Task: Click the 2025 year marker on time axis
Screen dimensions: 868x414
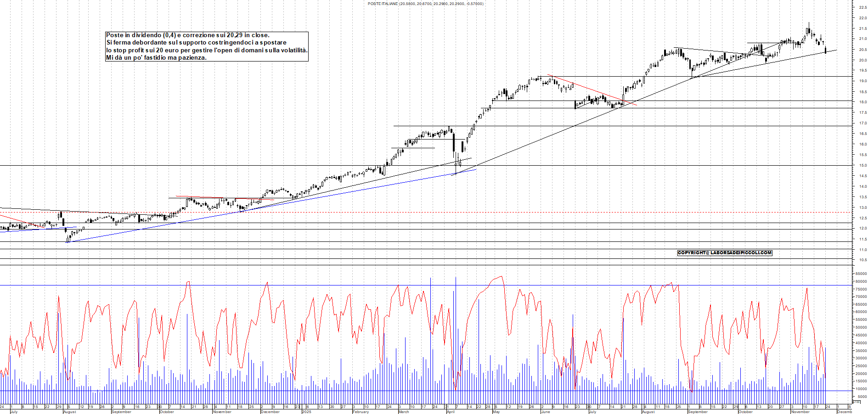Action: pyautogui.click(x=306, y=412)
